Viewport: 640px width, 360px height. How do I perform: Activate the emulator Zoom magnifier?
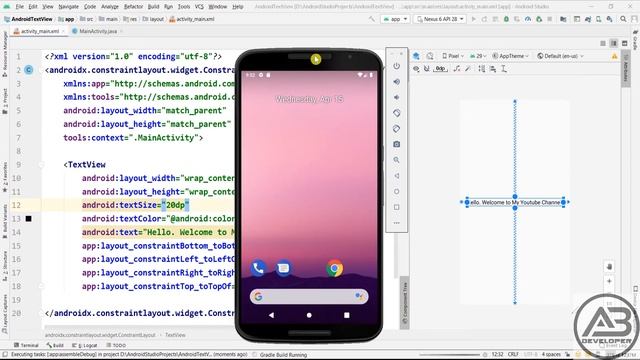tap(396, 160)
